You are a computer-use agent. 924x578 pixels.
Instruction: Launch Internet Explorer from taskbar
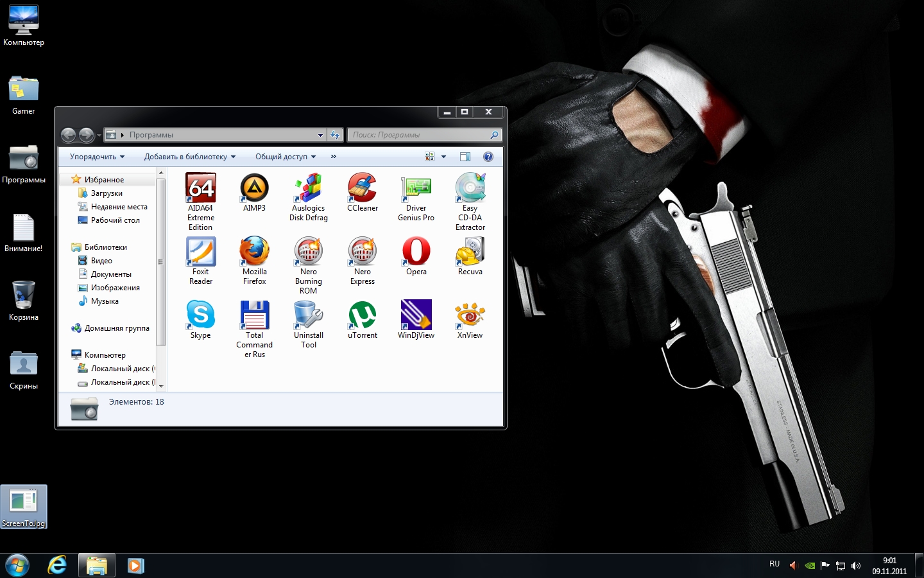click(x=57, y=566)
